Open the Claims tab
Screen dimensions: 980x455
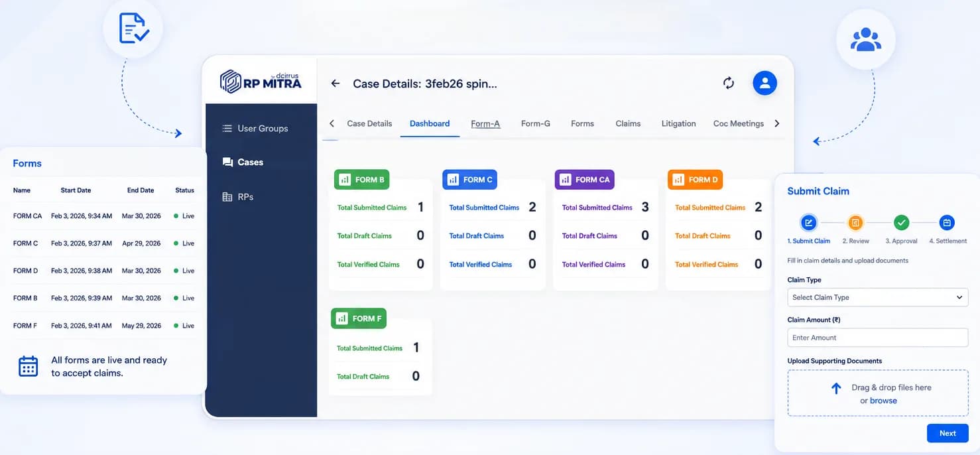tap(628, 123)
